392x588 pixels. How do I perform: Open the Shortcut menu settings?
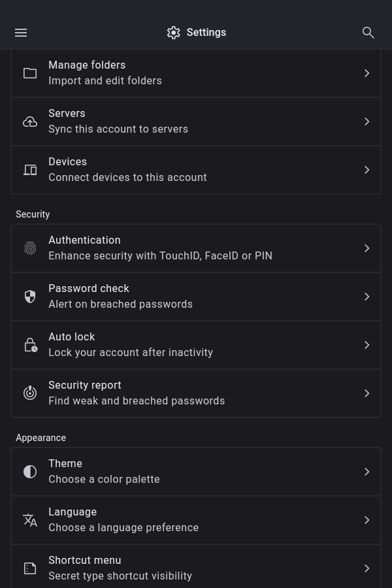196,568
